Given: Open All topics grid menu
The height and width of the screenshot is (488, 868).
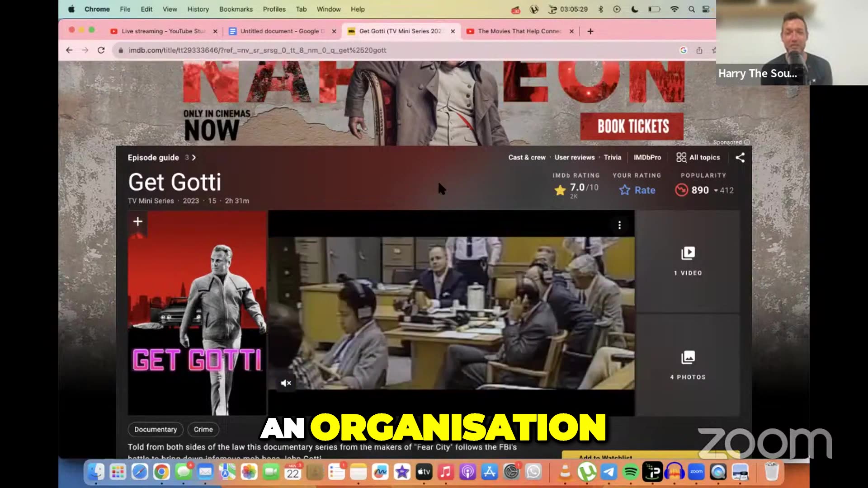Looking at the screenshot, I should click(x=698, y=157).
